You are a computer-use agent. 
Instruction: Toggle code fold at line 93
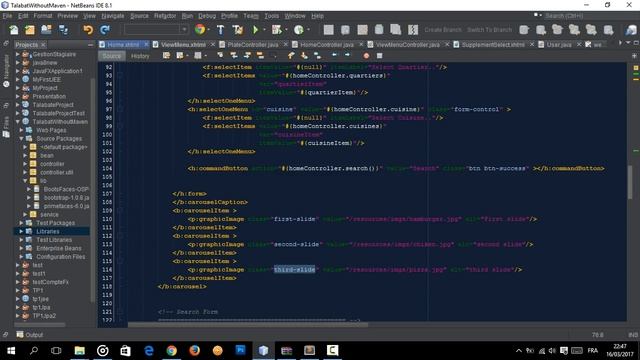(x=120, y=76)
